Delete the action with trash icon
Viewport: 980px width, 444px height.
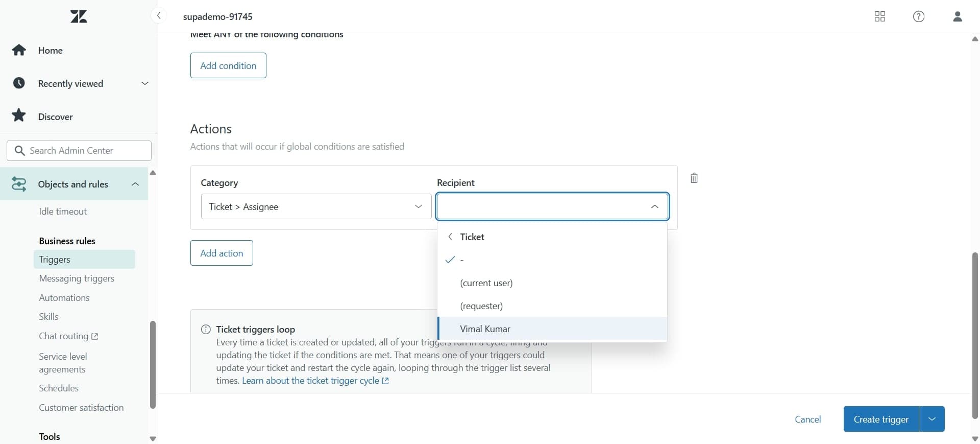click(694, 178)
